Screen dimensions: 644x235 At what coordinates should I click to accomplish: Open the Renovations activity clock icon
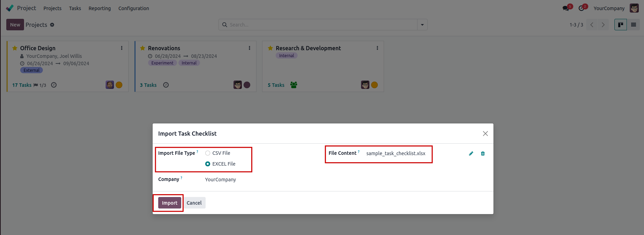point(166,85)
